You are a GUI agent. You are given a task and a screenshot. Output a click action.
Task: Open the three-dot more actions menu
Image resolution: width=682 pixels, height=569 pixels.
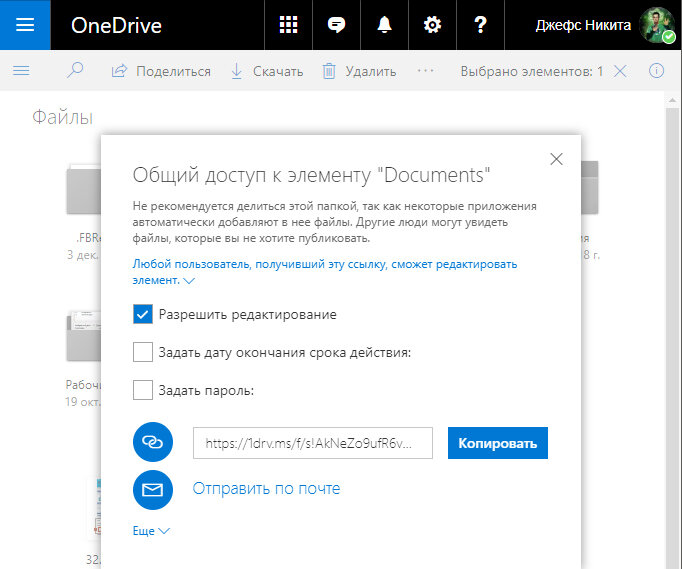coord(425,70)
